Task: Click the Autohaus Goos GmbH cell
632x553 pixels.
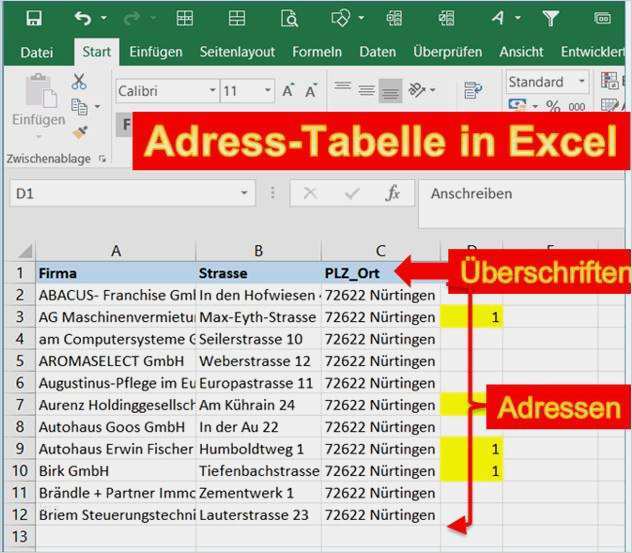Action: [116, 427]
